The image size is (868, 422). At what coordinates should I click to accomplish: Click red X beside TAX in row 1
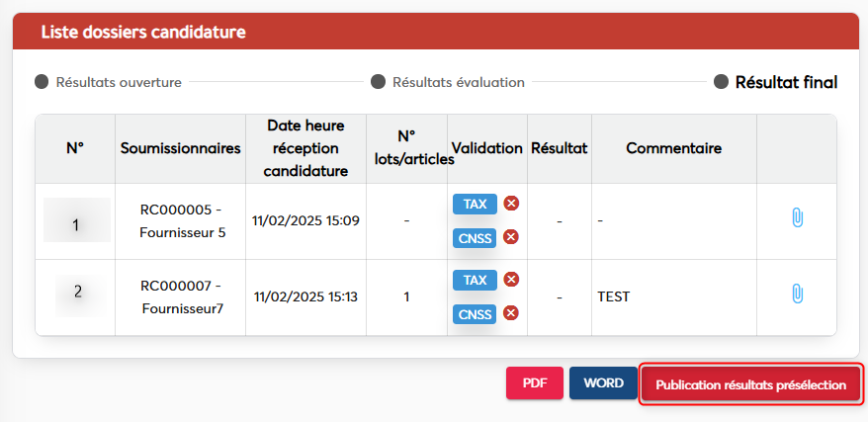click(x=511, y=204)
